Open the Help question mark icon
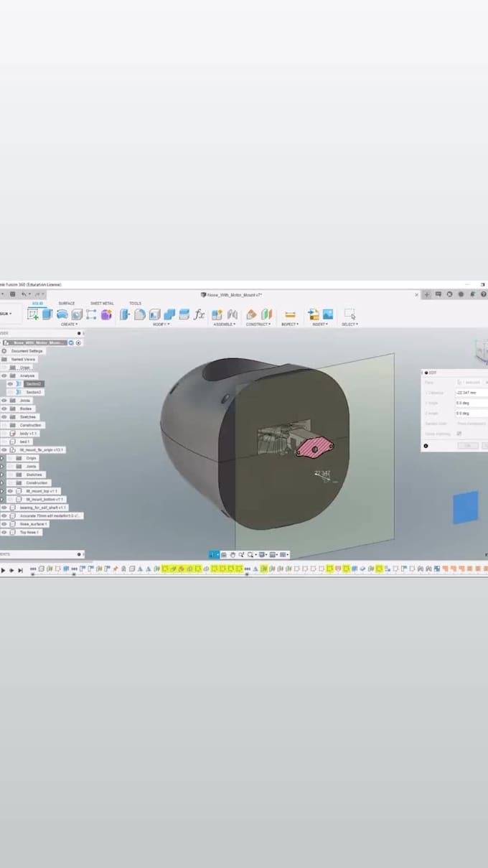The width and height of the screenshot is (488, 868). (x=484, y=294)
